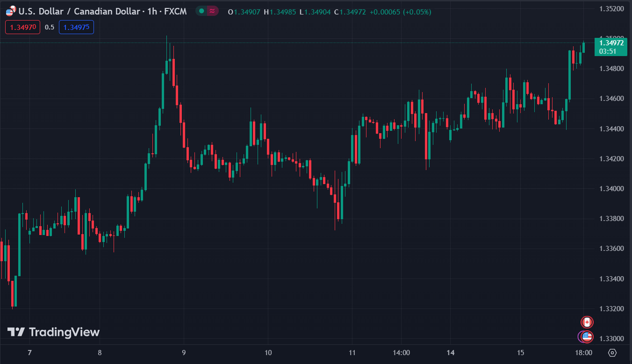Click the US flag economic event marker
Screen dimensions: 632x364
[587, 336]
